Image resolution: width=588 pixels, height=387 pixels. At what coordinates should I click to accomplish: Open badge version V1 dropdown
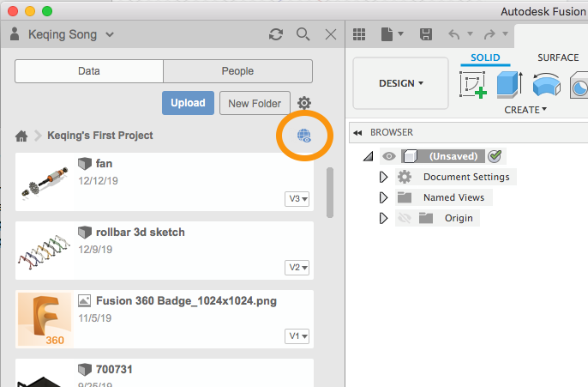click(x=297, y=336)
